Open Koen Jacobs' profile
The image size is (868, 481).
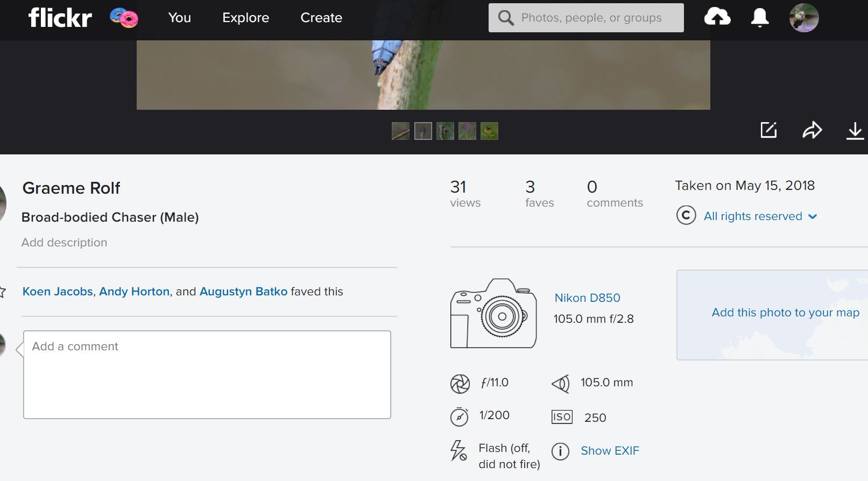(x=58, y=292)
